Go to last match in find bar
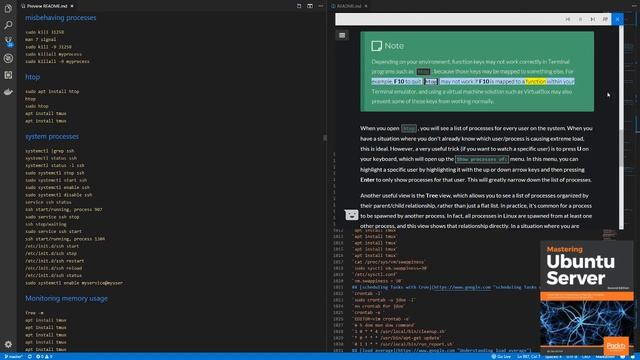Viewport: 640px width, 360px height. tap(605, 19)
